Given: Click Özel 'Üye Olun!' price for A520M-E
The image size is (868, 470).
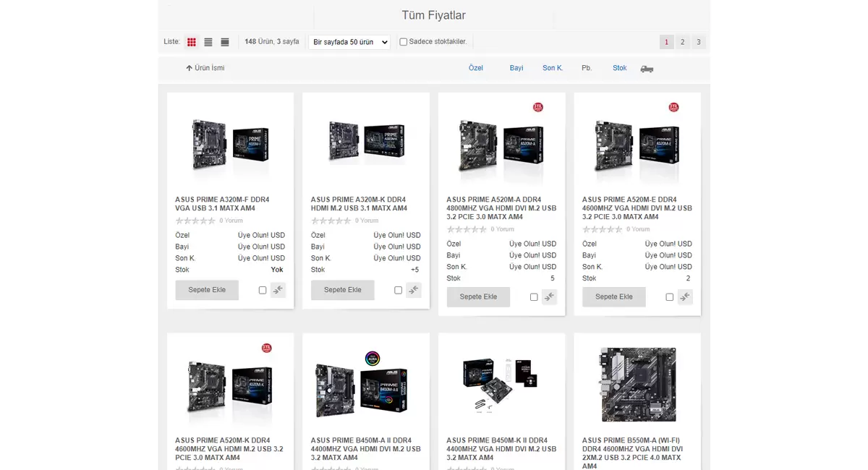Looking at the screenshot, I should pos(668,244).
